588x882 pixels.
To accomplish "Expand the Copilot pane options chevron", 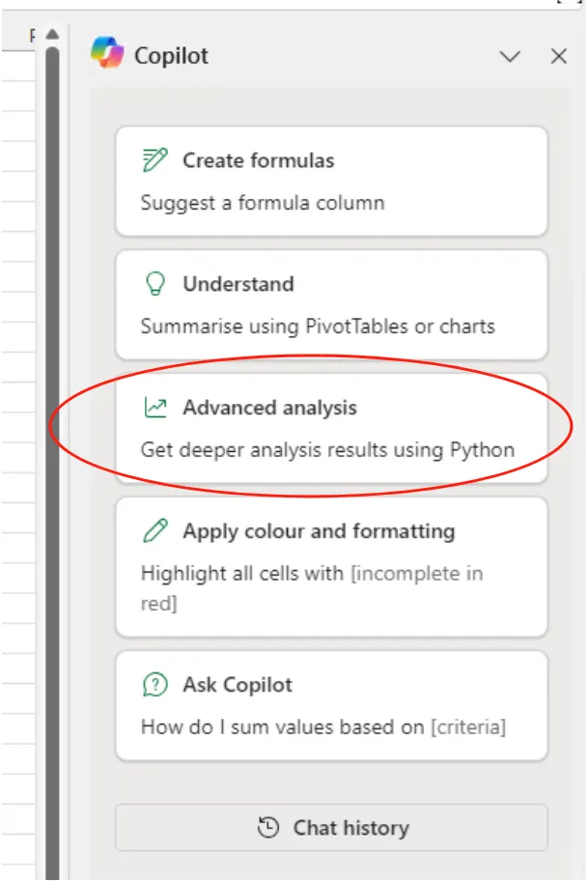I will point(510,57).
